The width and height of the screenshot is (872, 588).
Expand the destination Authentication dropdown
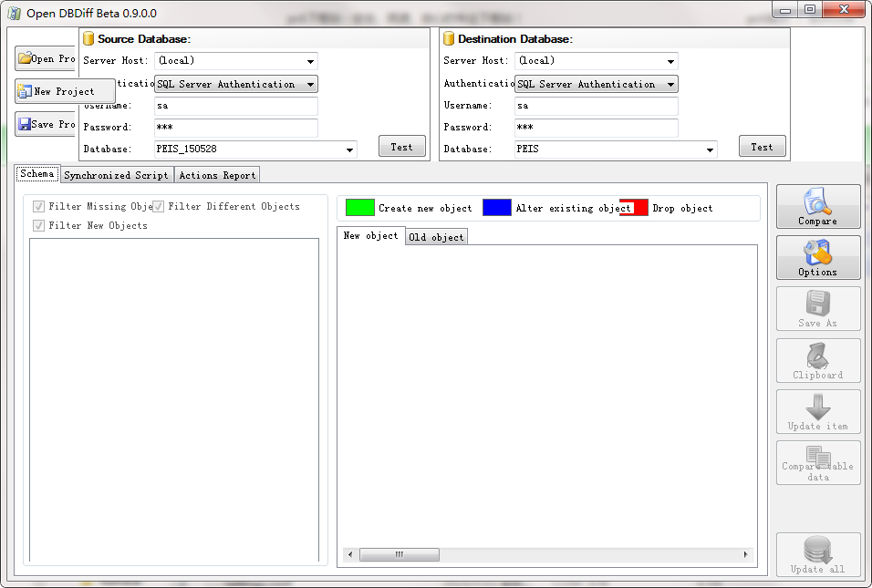pos(670,85)
